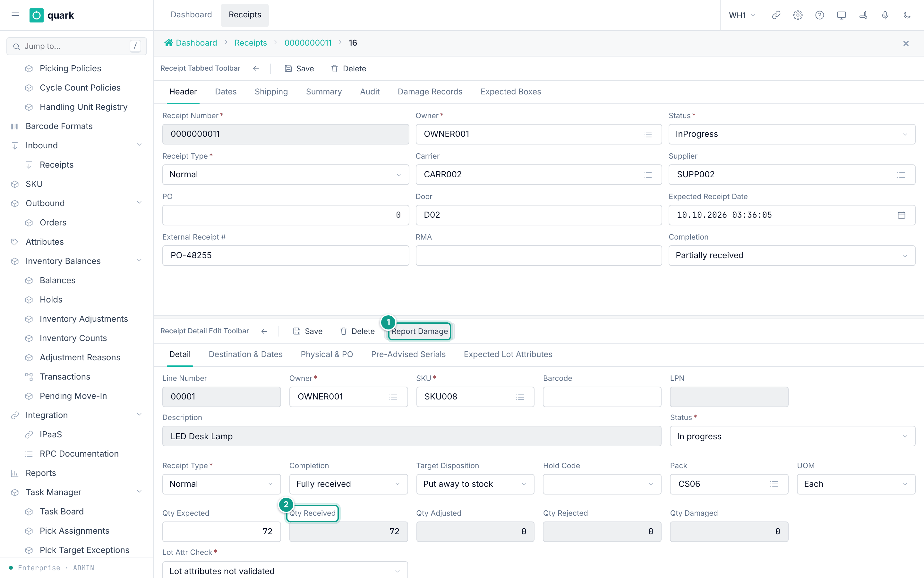Image resolution: width=924 pixels, height=578 pixels.
Task: Open Hold Code dropdown
Action: pyautogui.click(x=602, y=484)
